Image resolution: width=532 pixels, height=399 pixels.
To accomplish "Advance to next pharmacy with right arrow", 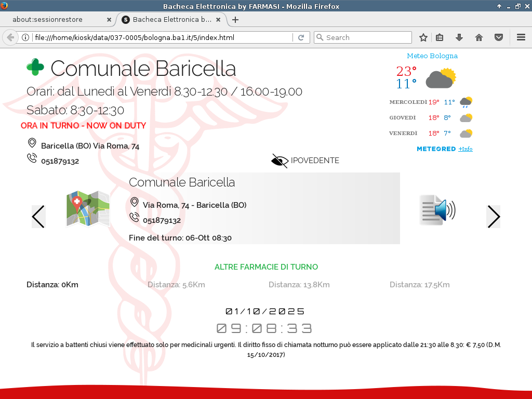I will click(493, 217).
